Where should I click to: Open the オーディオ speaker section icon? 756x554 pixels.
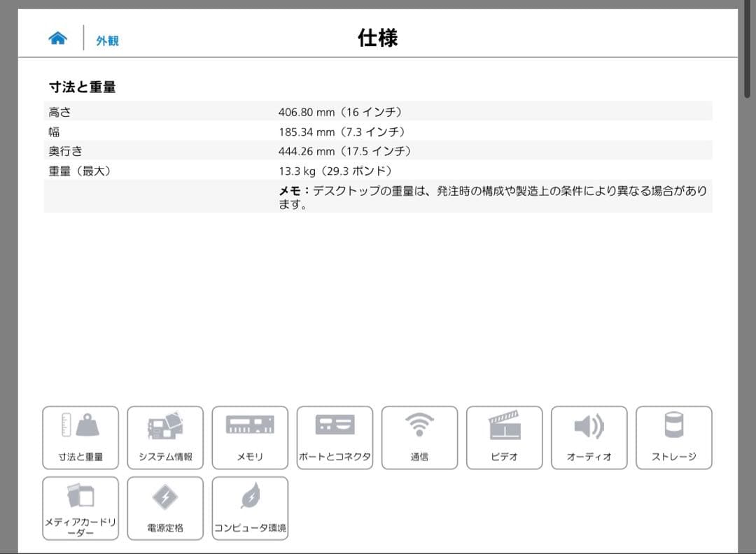click(589, 437)
